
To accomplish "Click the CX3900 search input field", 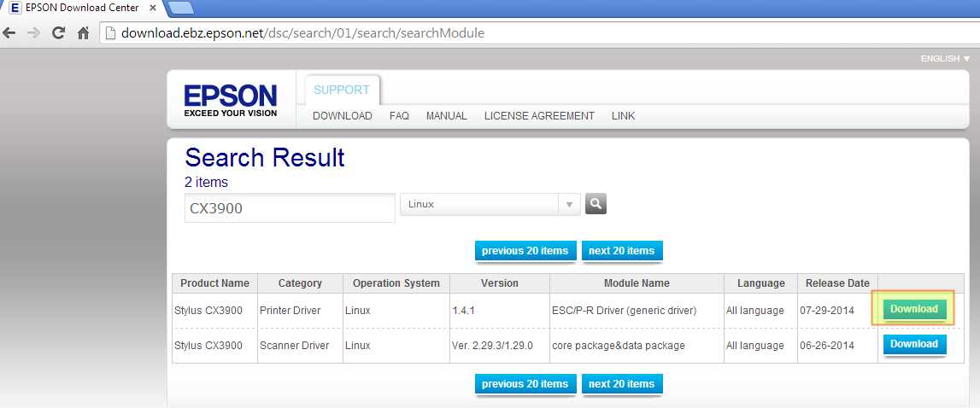I will point(290,208).
